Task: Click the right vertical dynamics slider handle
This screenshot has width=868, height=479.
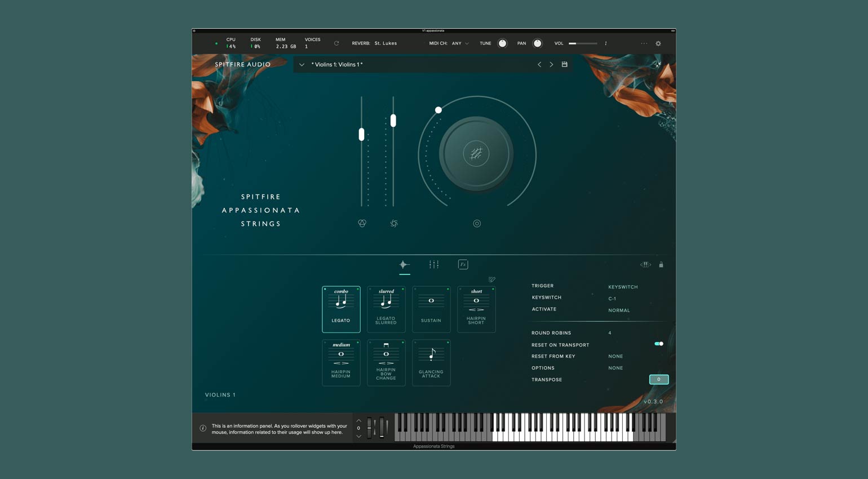Action: pos(393,120)
